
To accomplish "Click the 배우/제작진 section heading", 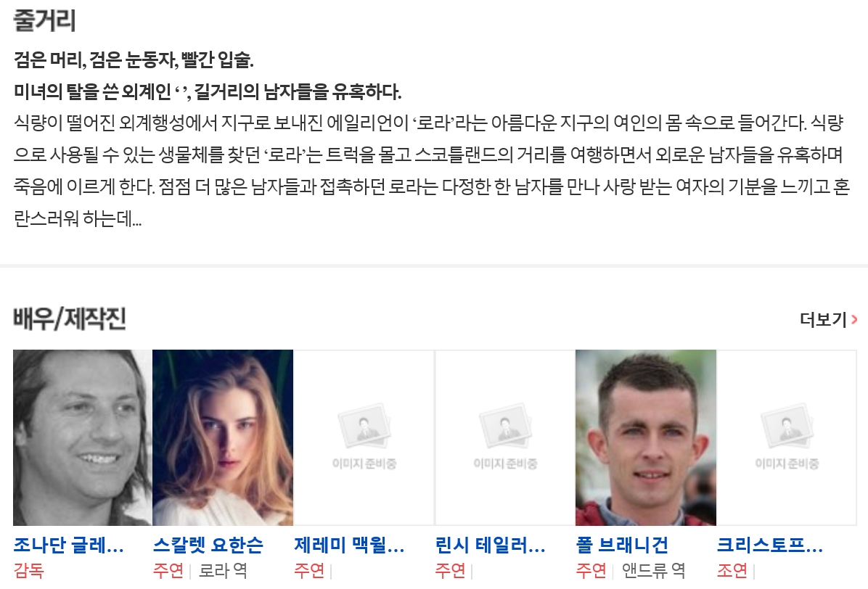I will pyautogui.click(x=70, y=319).
